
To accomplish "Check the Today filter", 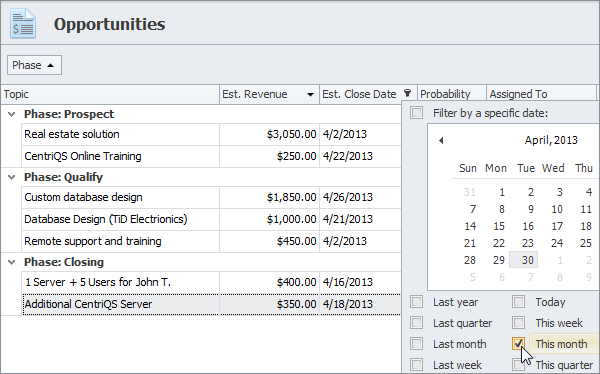I will tap(518, 302).
